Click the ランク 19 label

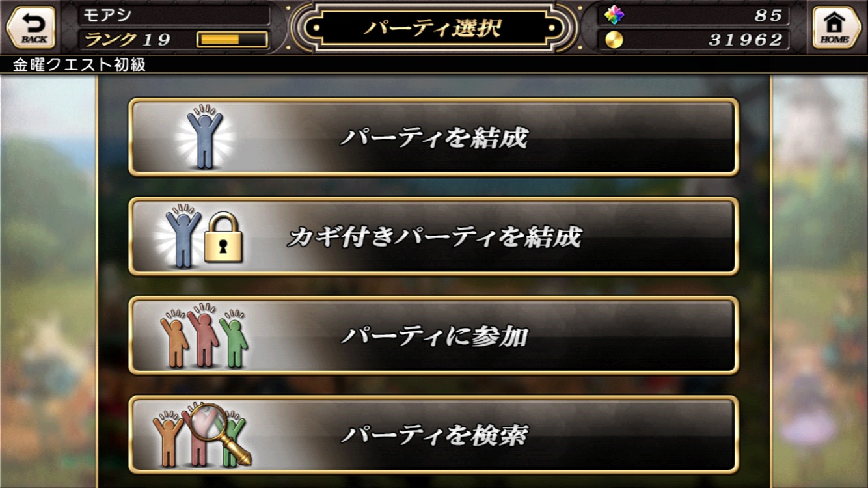click(x=127, y=40)
